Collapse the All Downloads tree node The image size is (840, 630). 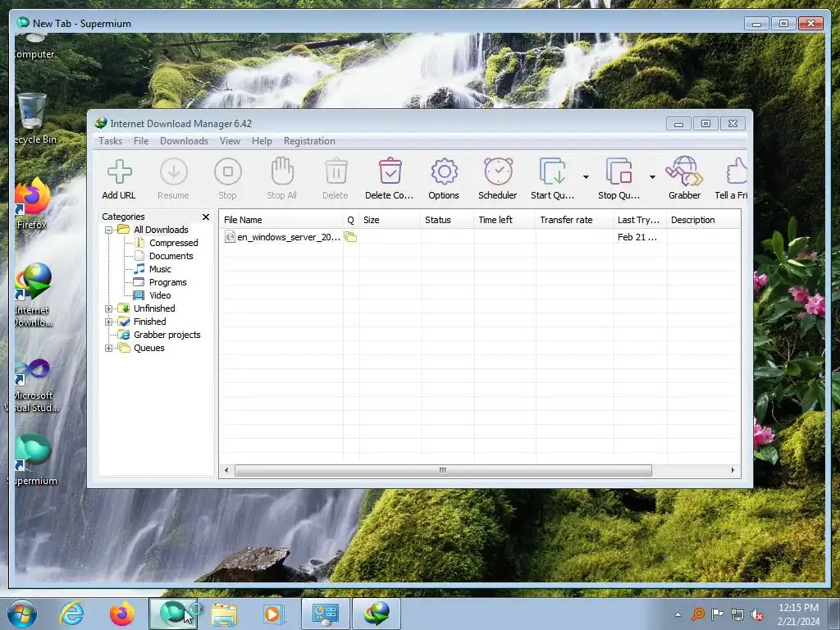tap(109, 230)
